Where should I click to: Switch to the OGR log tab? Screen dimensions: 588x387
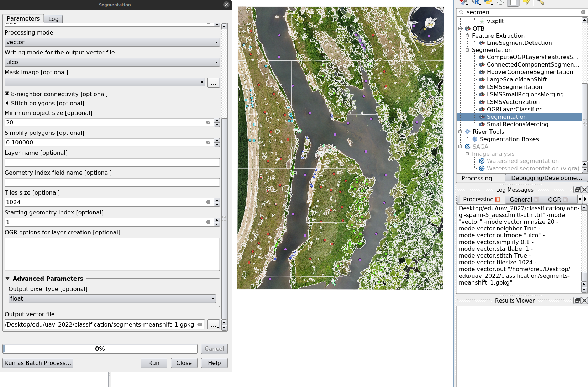[554, 200]
